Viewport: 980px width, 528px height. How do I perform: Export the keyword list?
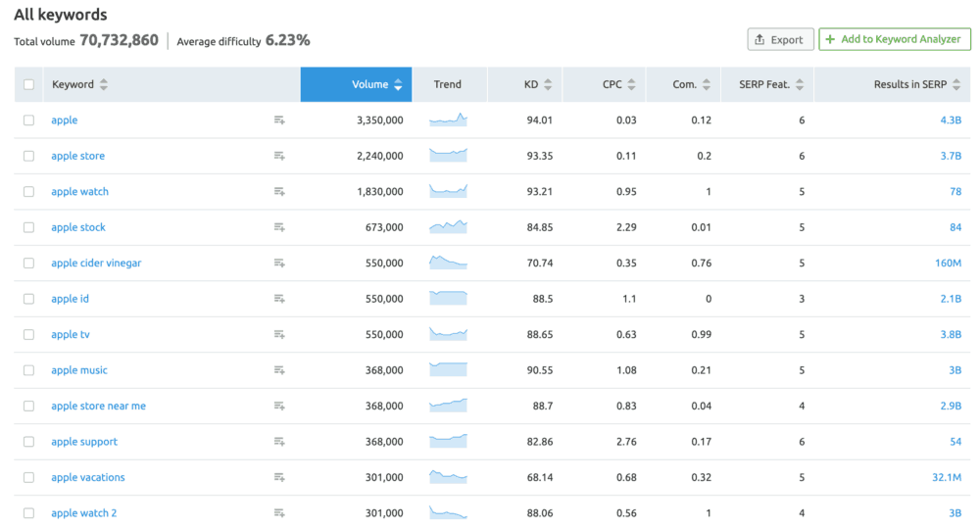click(x=781, y=39)
